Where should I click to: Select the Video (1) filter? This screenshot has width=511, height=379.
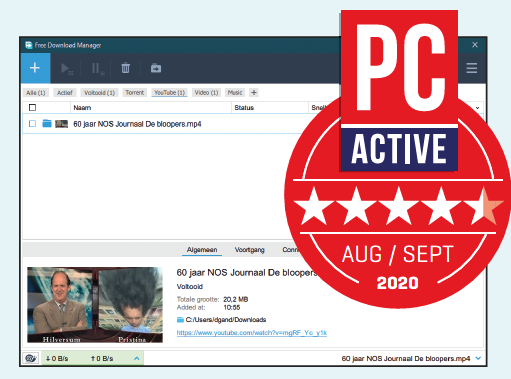coord(206,93)
